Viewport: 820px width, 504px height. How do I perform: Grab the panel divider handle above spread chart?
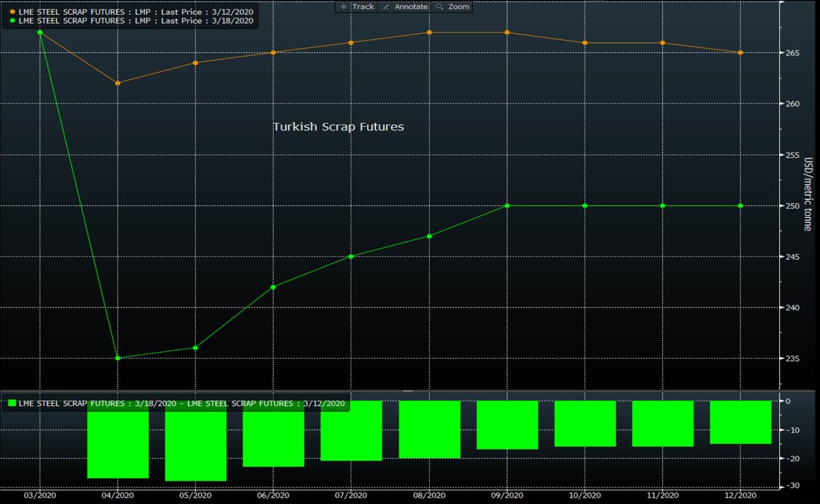408,390
